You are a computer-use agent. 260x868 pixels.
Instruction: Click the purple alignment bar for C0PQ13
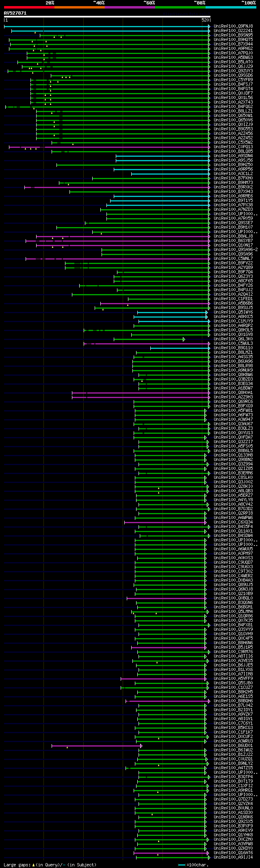tap(109, 147)
